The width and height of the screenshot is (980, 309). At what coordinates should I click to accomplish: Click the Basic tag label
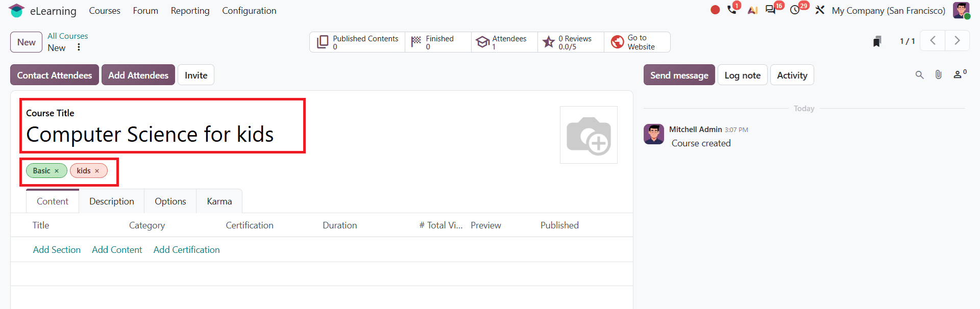click(x=42, y=171)
